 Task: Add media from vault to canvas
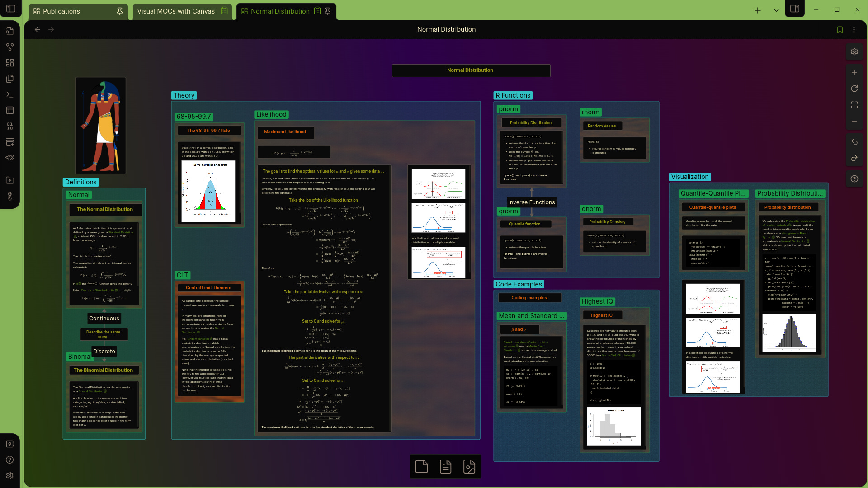pyautogui.click(x=469, y=466)
